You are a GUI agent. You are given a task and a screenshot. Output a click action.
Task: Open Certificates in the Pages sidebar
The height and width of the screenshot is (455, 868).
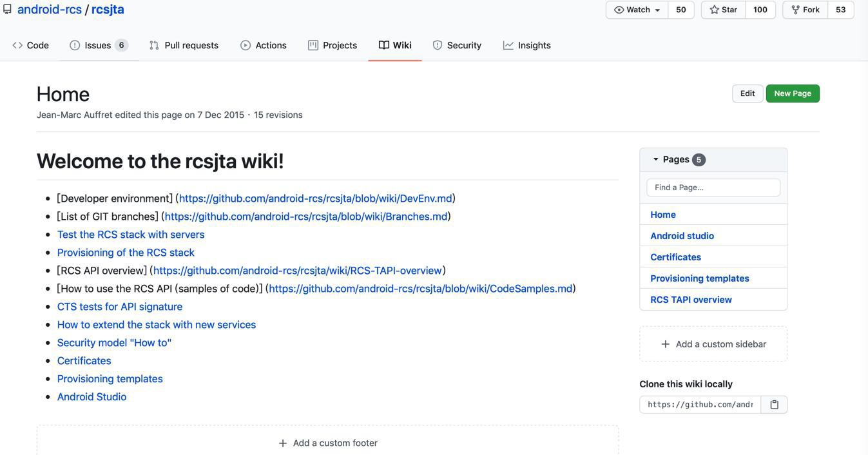(676, 257)
